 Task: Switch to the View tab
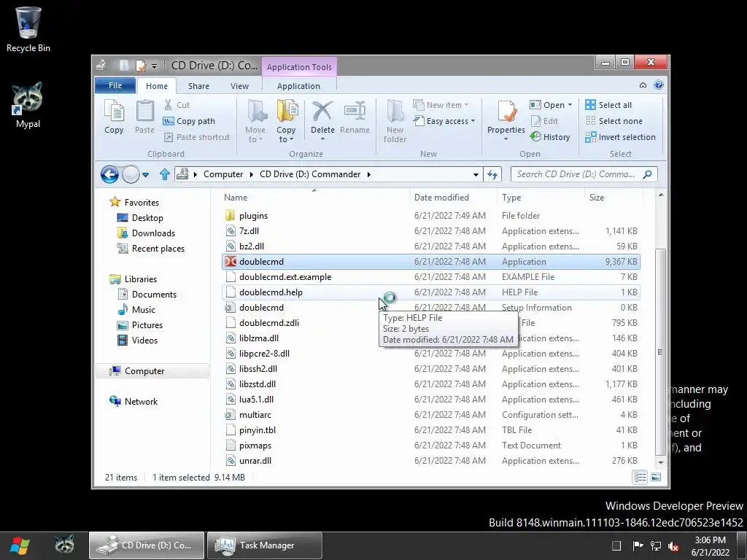pyautogui.click(x=239, y=86)
